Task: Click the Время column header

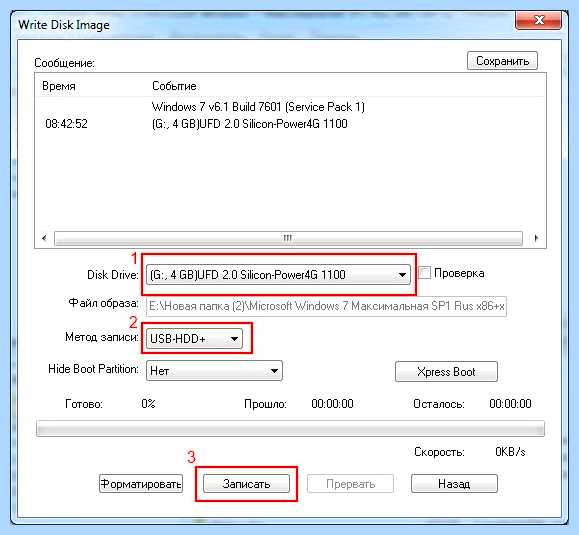Action: click(x=59, y=86)
